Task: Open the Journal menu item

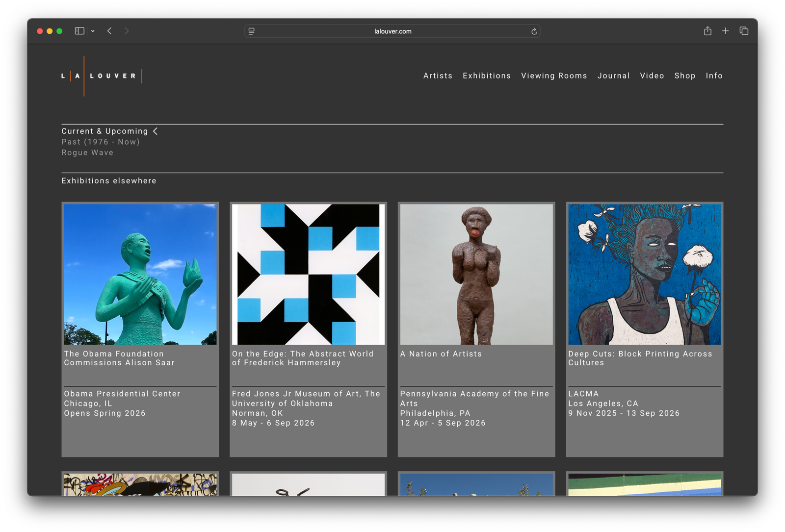Action: point(613,76)
